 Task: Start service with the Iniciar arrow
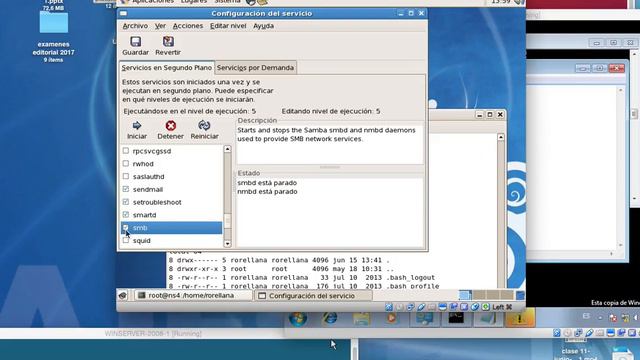point(137,125)
